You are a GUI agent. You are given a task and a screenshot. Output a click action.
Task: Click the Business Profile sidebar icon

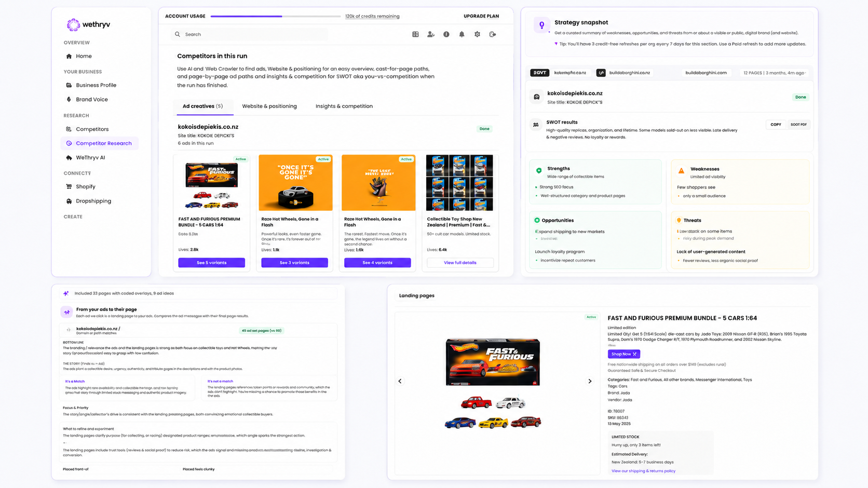point(69,85)
